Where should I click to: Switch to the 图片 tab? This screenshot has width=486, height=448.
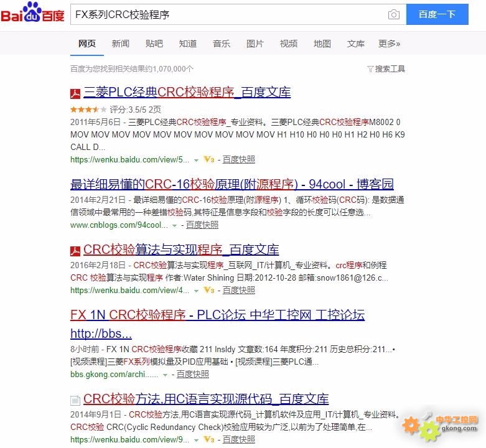pos(255,44)
